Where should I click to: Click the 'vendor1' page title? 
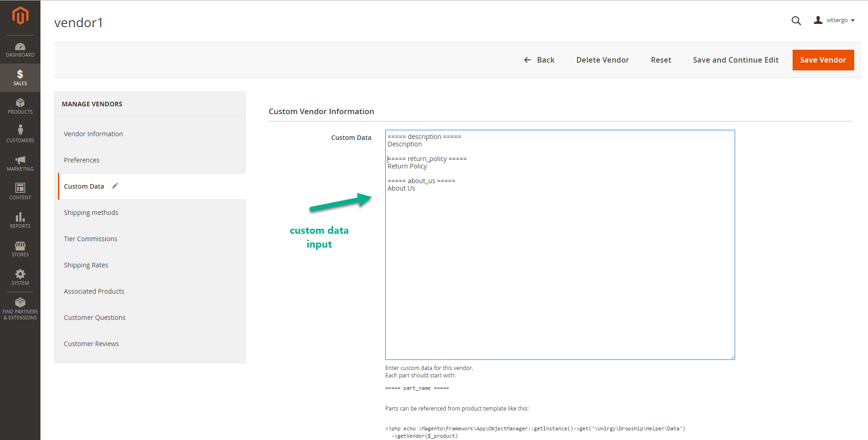pyautogui.click(x=79, y=23)
